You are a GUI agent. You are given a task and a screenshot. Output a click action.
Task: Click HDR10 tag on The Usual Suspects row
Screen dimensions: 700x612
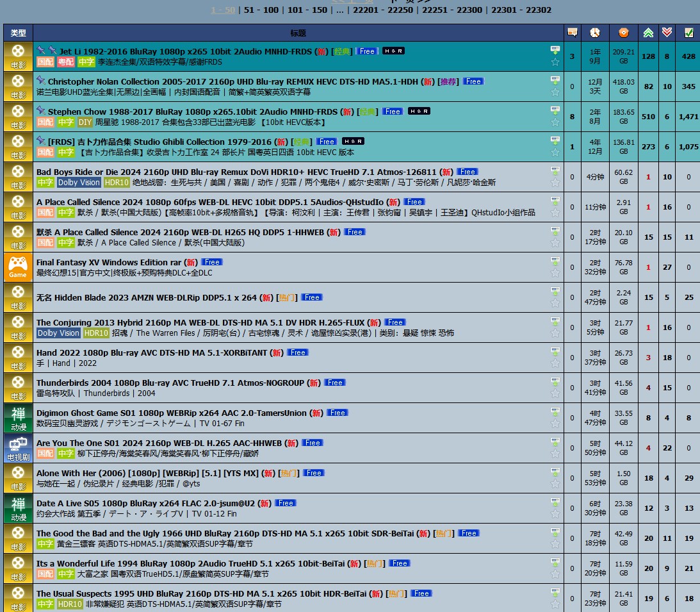pyautogui.click(x=70, y=604)
